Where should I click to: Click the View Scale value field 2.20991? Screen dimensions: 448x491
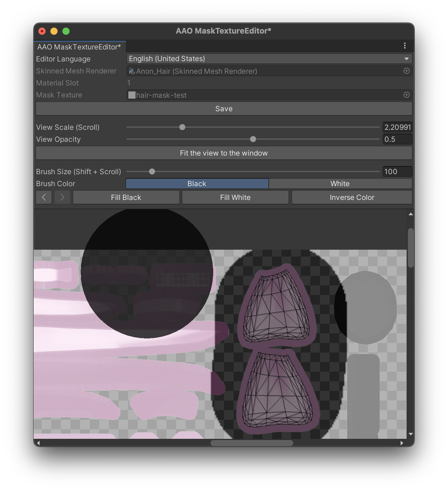[x=398, y=127]
